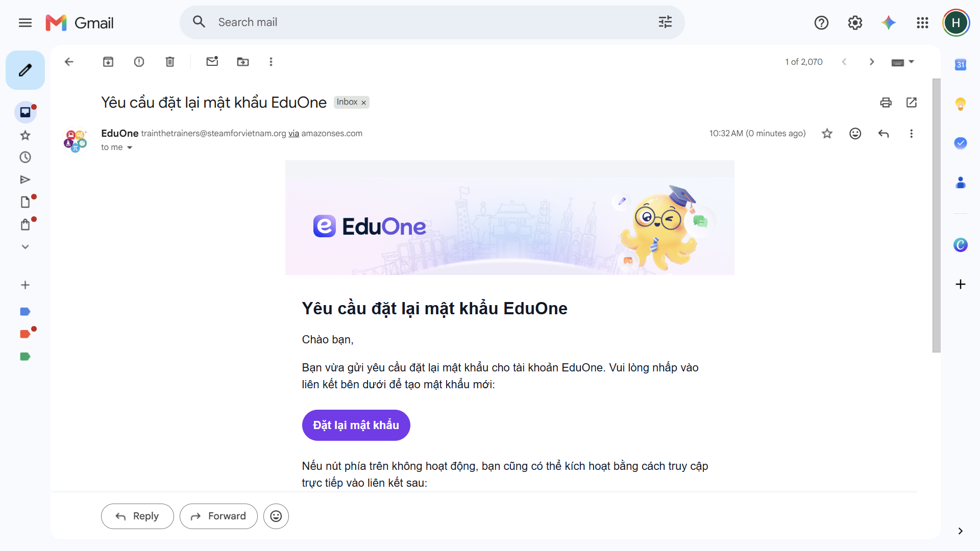Open toolbar More options menu

[x=271, y=62]
